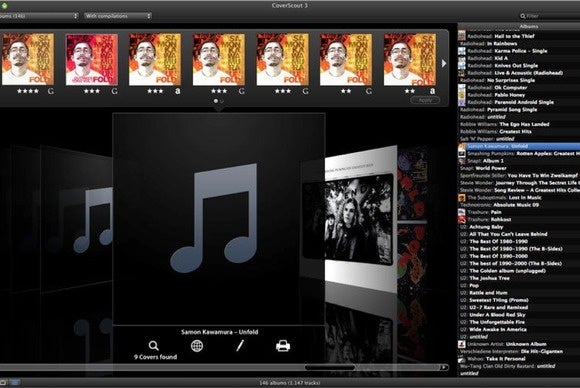
Task: Click the red artwork icon of Trashure: Rohkost
Action: click(x=462, y=219)
